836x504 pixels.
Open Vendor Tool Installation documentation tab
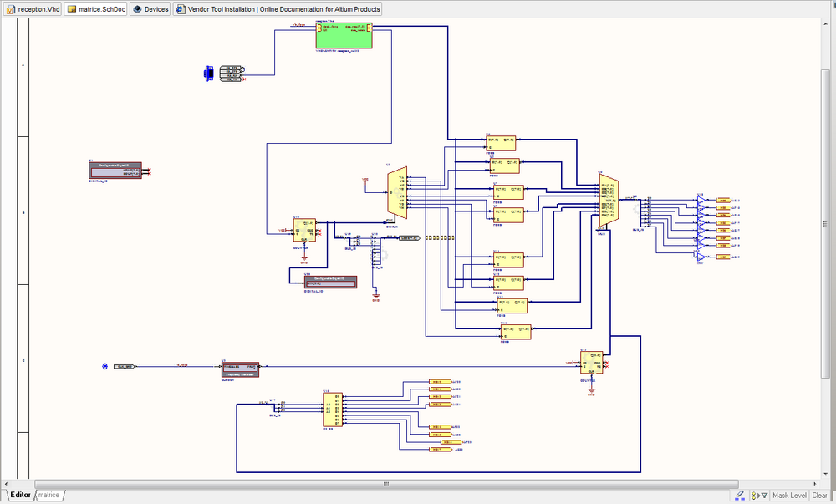click(278, 9)
